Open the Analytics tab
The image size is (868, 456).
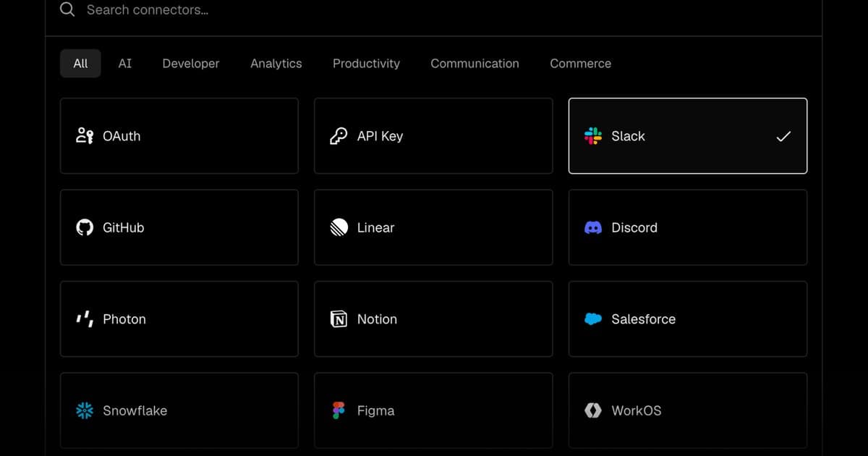point(276,64)
